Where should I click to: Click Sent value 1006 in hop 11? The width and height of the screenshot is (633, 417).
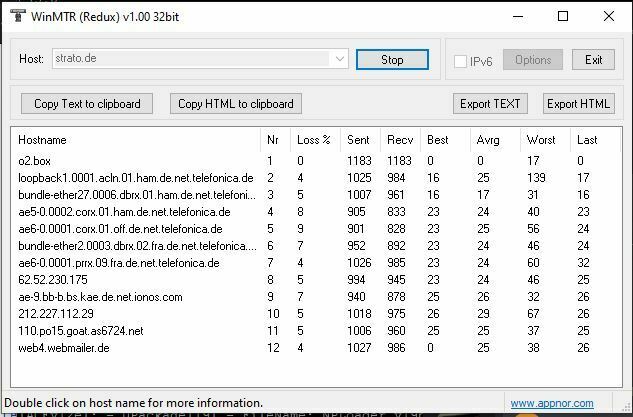click(359, 331)
